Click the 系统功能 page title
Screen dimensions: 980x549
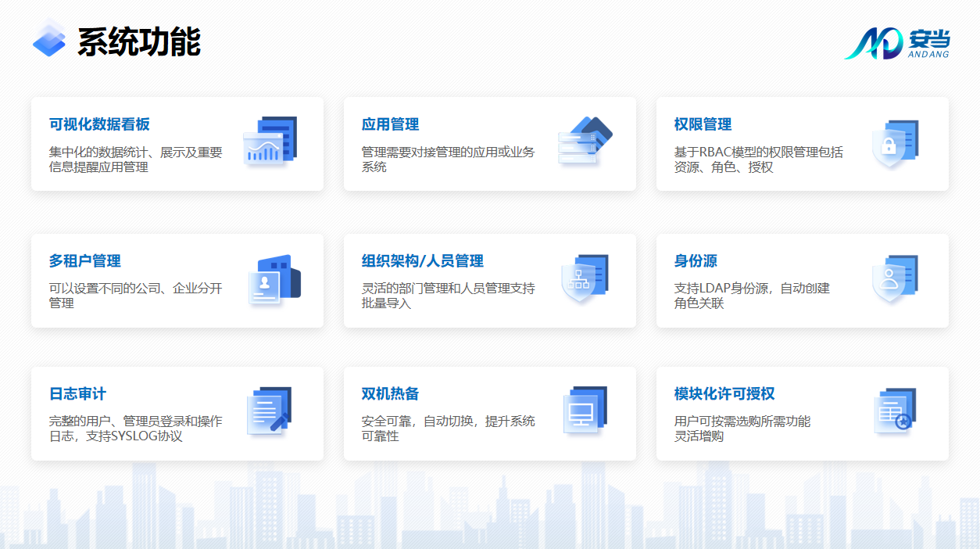[x=139, y=42]
